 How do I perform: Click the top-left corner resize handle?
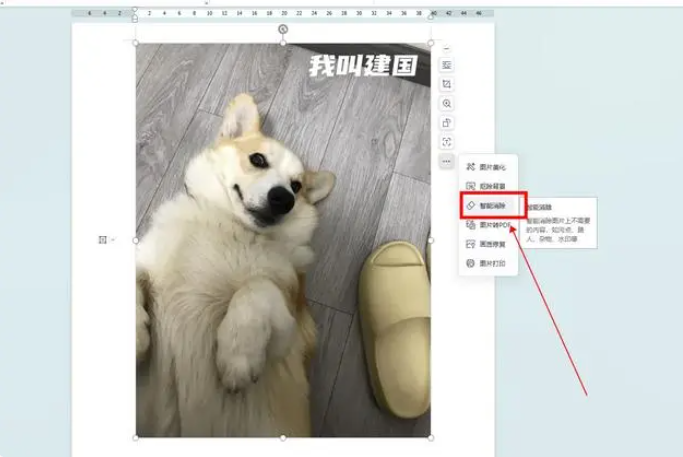pyautogui.click(x=136, y=43)
